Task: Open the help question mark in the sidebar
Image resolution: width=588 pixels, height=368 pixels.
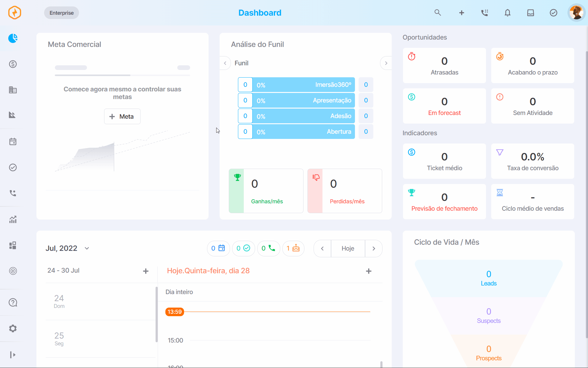Action: (x=13, y=303)
